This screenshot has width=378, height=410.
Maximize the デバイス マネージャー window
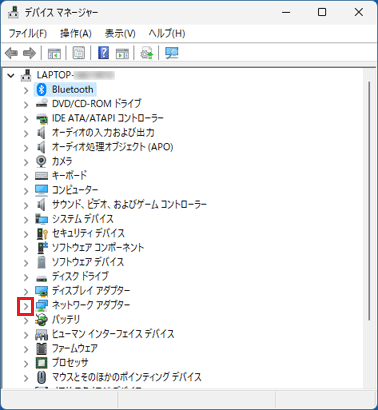coord(322,13)
